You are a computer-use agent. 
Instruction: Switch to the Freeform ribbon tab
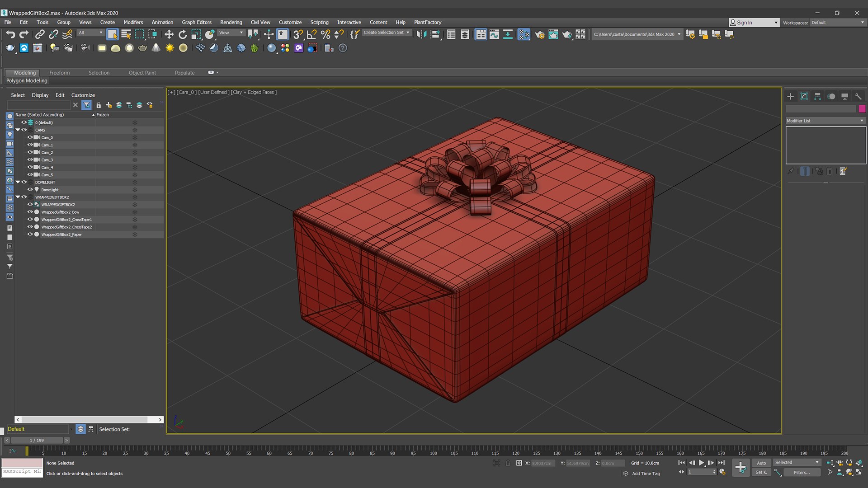(x=59, y=73)
